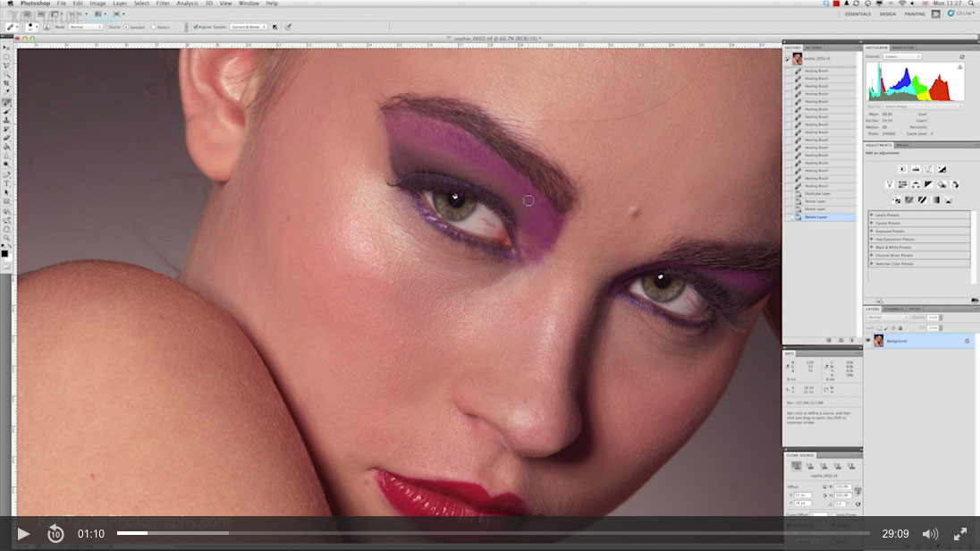Image resolution: width=980 pixels, height=551 pixels.
Task: Select the Sampled radio button for Source
Action: click(126, 27)
